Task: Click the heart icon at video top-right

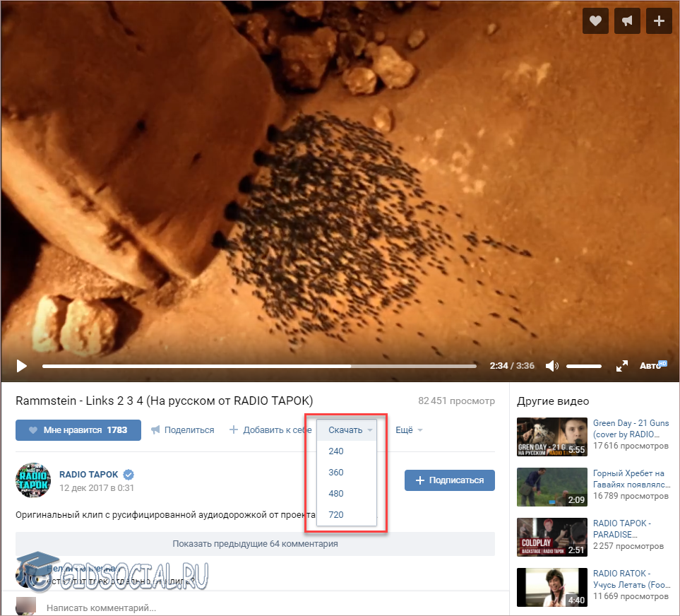Action: [x=595, y=21]
